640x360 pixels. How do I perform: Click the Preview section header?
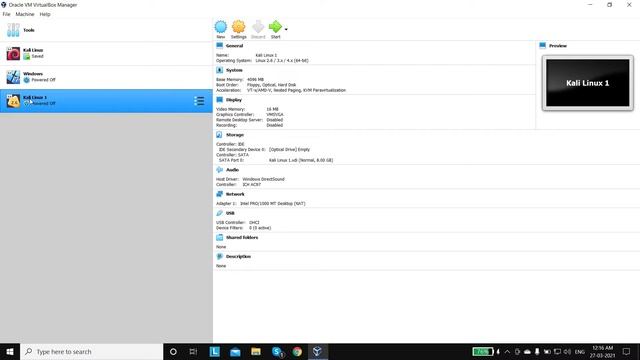pyautogui.click(x=558, y=46)
